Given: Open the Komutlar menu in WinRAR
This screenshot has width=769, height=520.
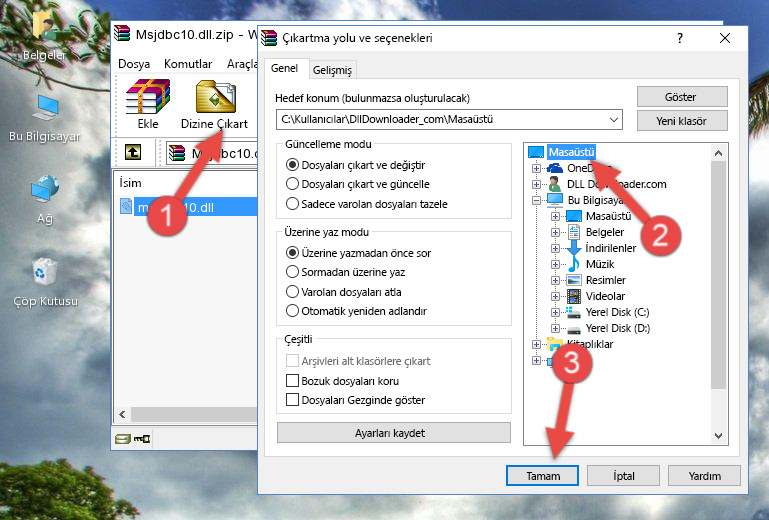Looking at the screenshot, I should pyautogui.click(x=188, y=64).
